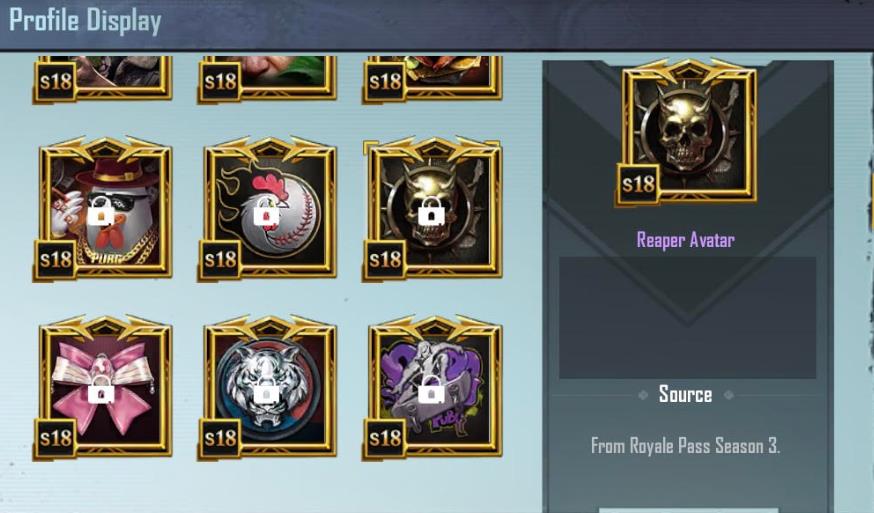Click the lock on purple graffiti avatar
Image resolution: width=874 pixels, height=513 pixels.
[x=431, y=393]
